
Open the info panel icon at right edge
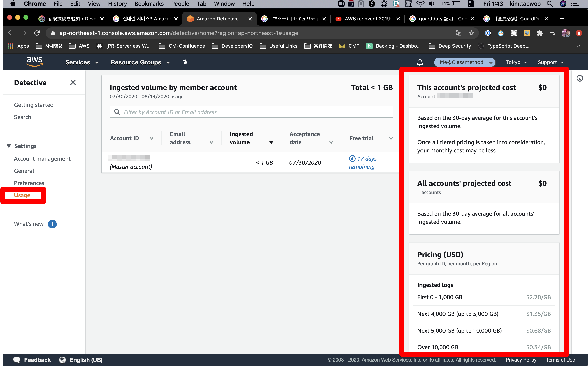pos(580,78)
